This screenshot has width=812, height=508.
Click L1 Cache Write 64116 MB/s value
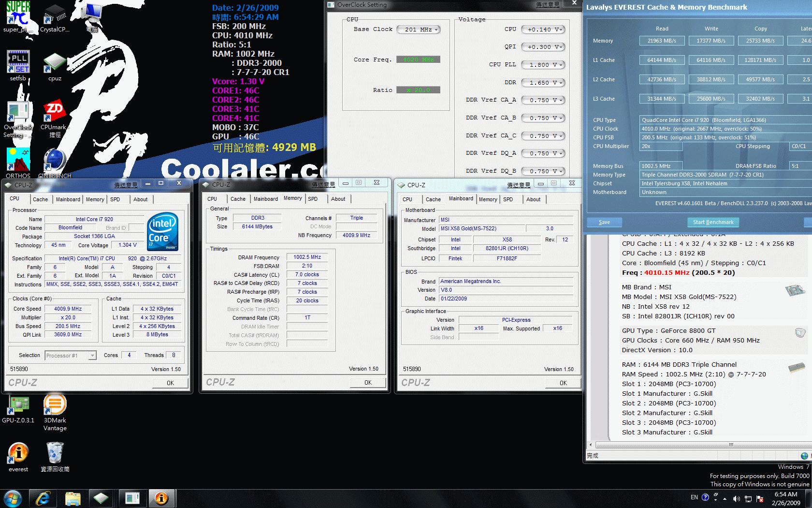point(711,60)
